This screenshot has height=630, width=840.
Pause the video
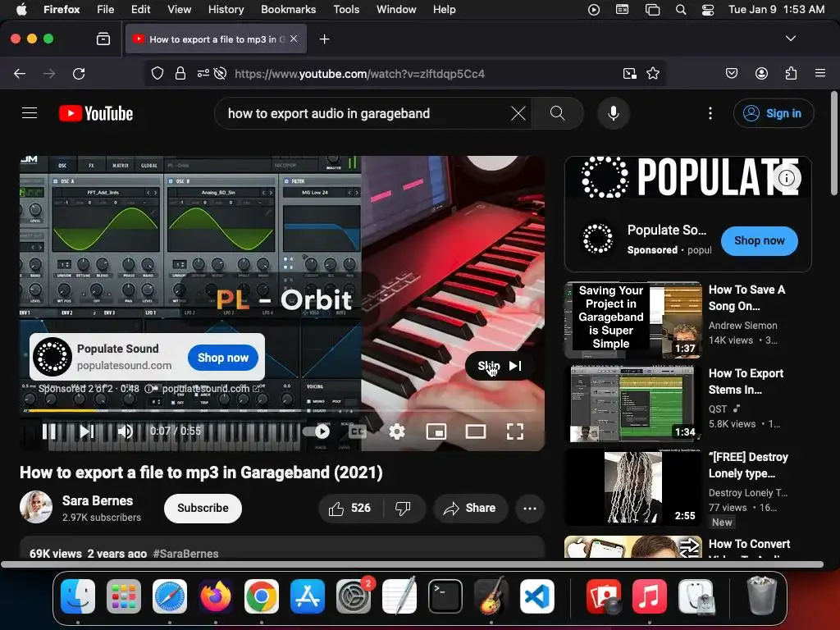[x=49, y=431]
